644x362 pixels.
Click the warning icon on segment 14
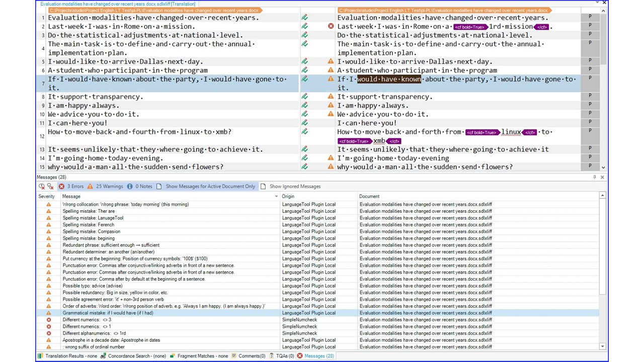coord(331,158)
